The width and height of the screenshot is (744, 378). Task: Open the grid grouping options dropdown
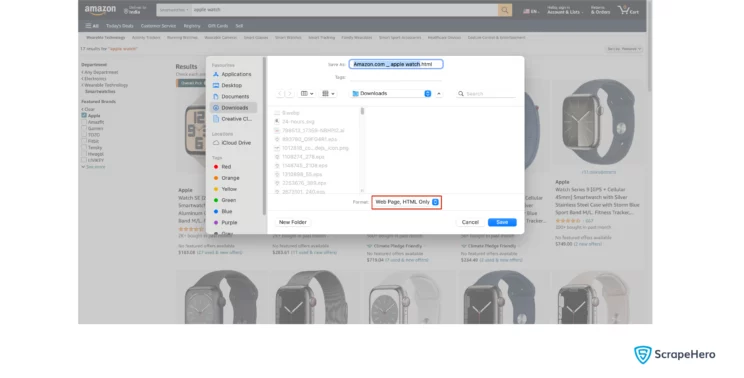click(328, 94)
